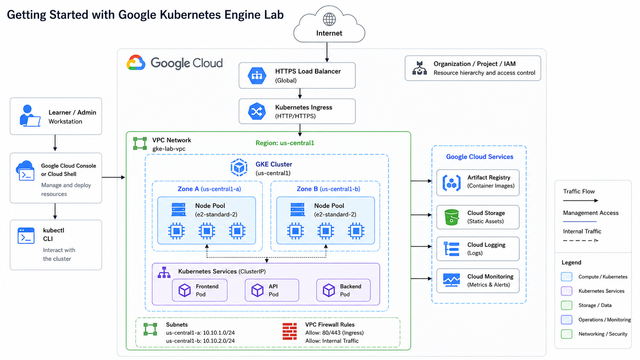Click the Networking / Security legend swatch

click(567, 334)
